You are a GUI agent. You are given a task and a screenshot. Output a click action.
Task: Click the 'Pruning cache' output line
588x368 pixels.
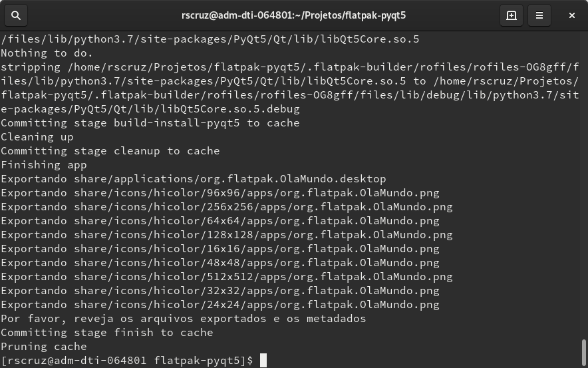point(43,347)
